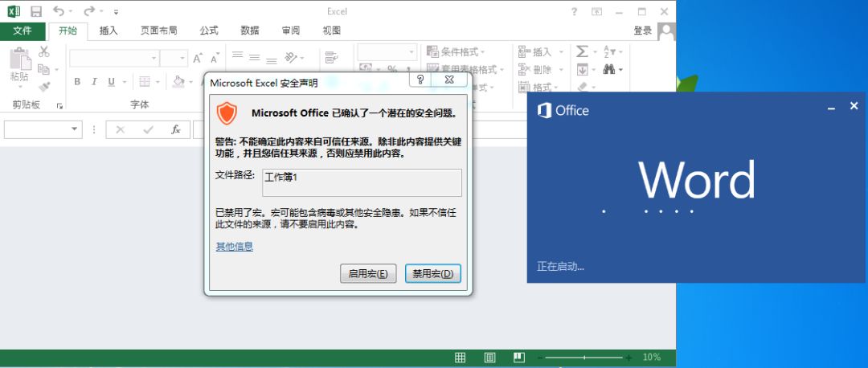Screen dimensions: 868x368
Task: Click the 粘贴 paste icon
Action: [20, 59]
